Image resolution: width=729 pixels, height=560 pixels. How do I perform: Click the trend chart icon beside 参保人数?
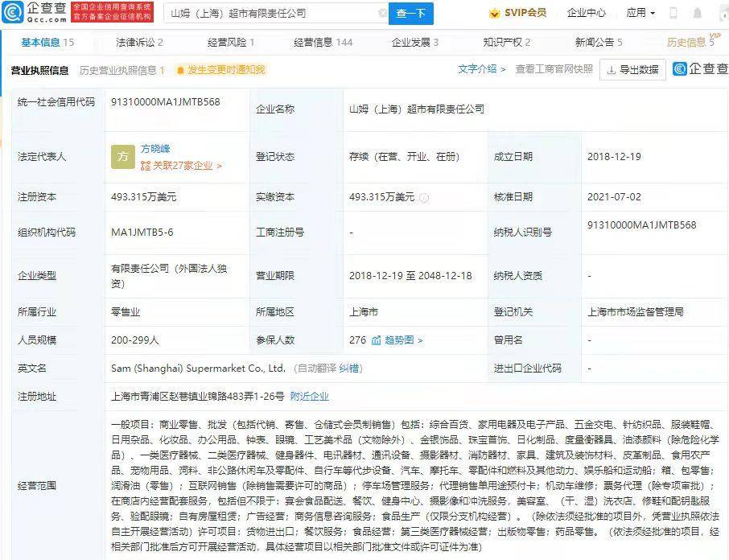[378, 340]
